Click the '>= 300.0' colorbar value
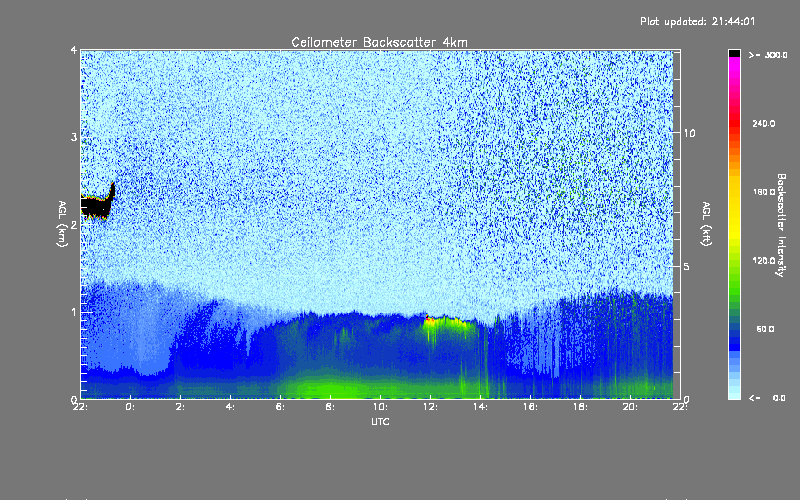 tap(768, 55)
